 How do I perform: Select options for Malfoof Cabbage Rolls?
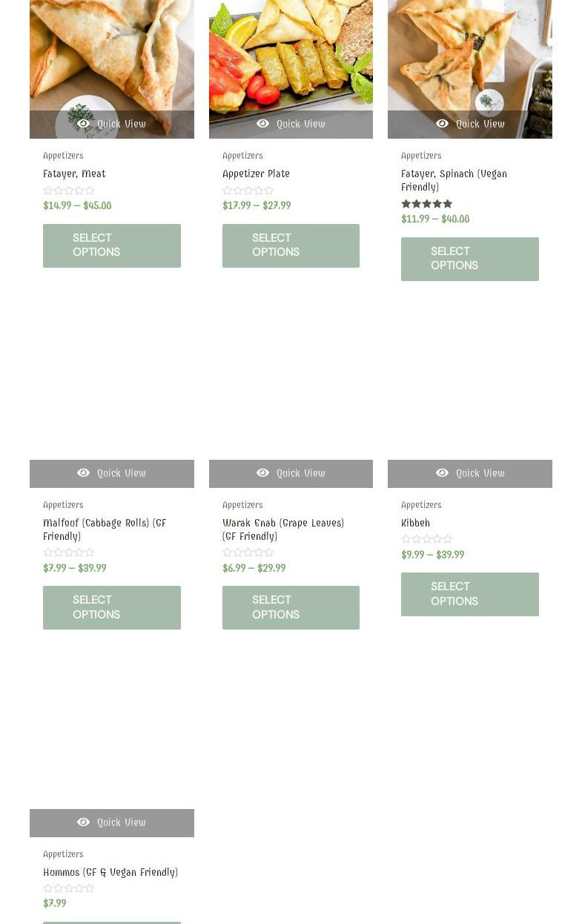(x=112, y=607)
